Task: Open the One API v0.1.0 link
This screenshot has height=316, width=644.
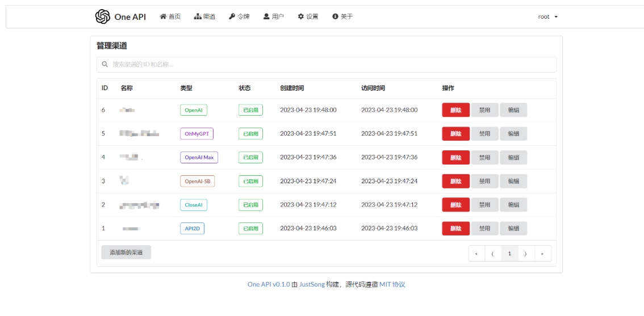Action: [269, 284]
